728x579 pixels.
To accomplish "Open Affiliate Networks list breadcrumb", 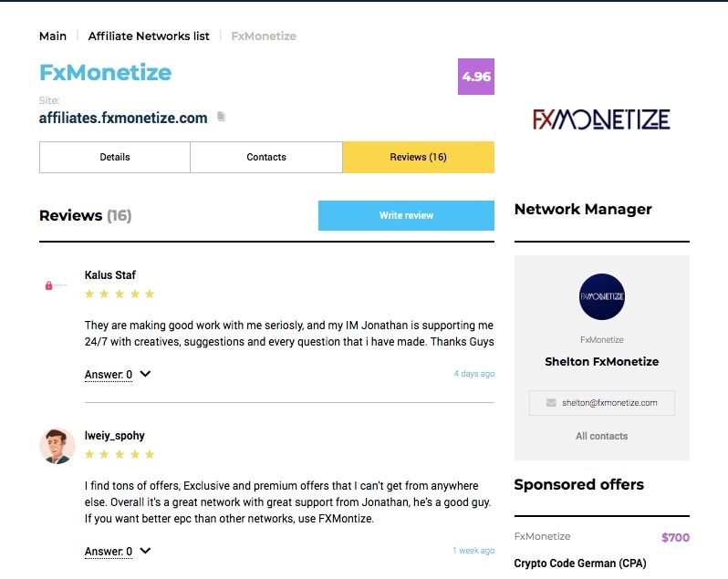I will (x=149, y=36).
